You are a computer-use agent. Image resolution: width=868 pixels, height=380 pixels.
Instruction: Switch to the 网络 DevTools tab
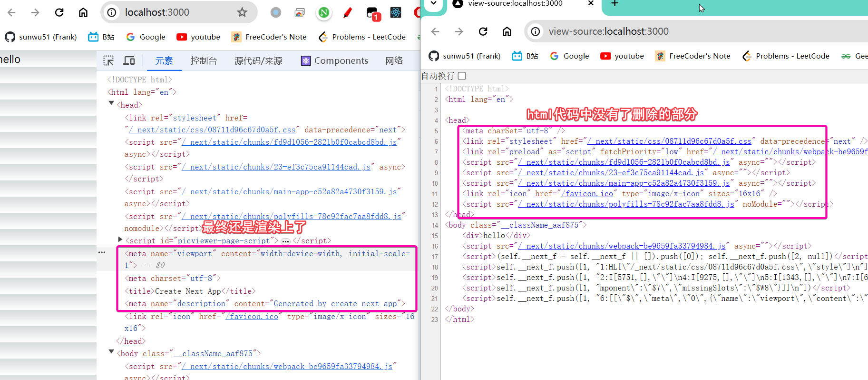(394, 60)
